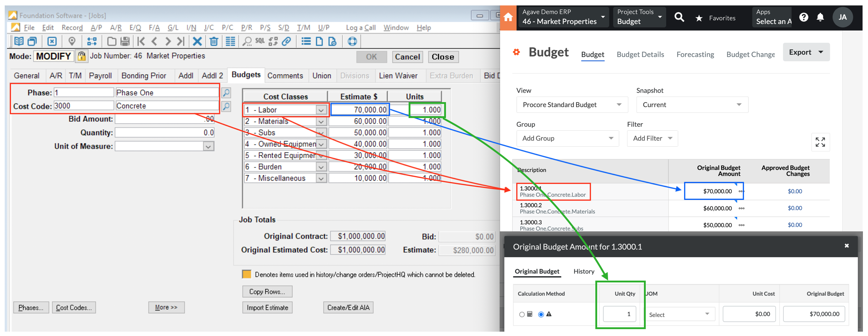Toggle the lock icon next to MODIFY mode
This screenshot has height=336, width=868.
click(82, 56)
